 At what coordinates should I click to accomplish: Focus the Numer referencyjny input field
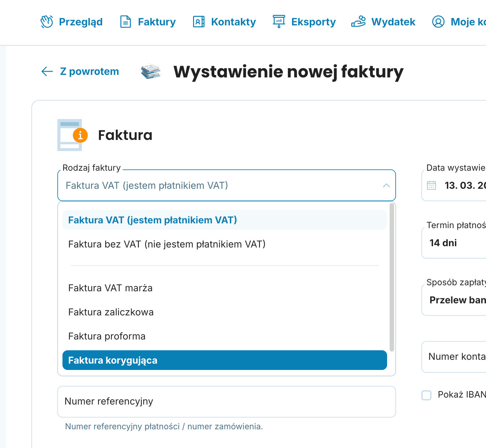pos(226,401)
